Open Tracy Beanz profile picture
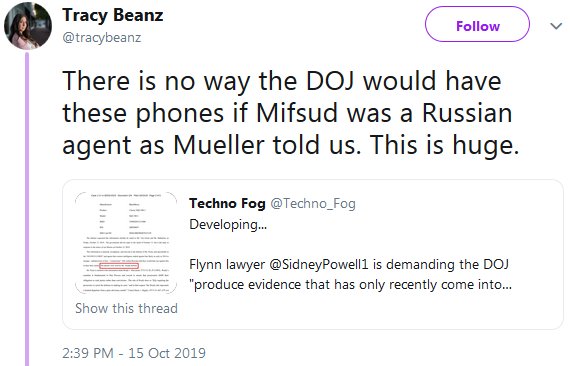Viewport: 570px width, 366px height. (x=28, y=25)
